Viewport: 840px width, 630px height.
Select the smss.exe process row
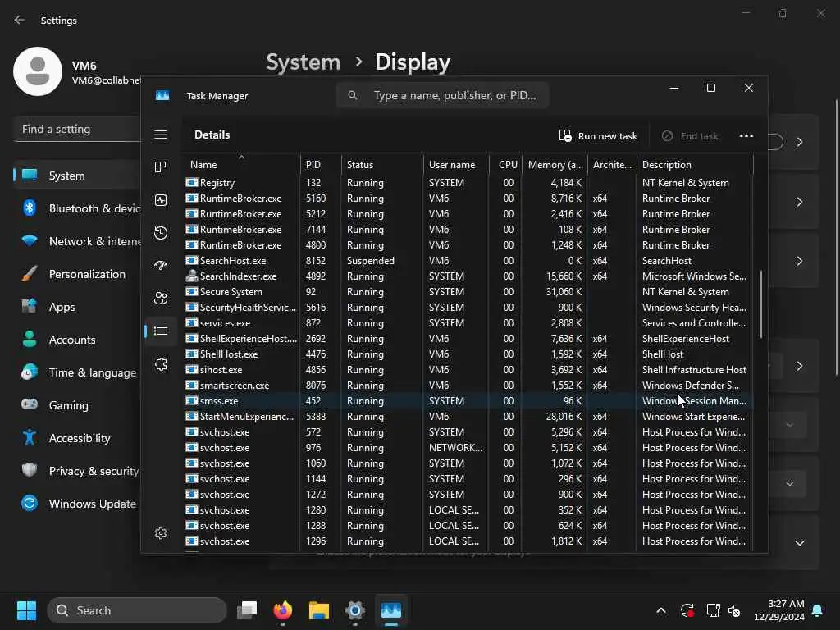(468, 400)
